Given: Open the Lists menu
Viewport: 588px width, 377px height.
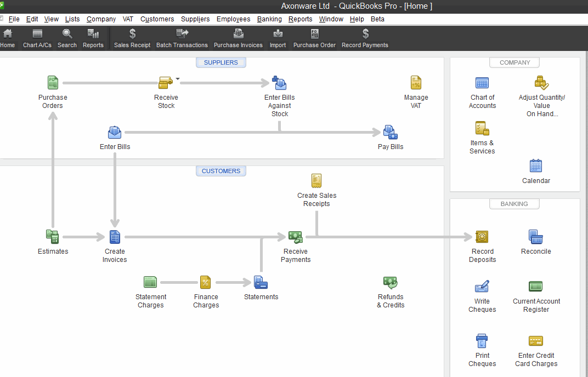Looking at the screenshot, I should click(72, 19).
